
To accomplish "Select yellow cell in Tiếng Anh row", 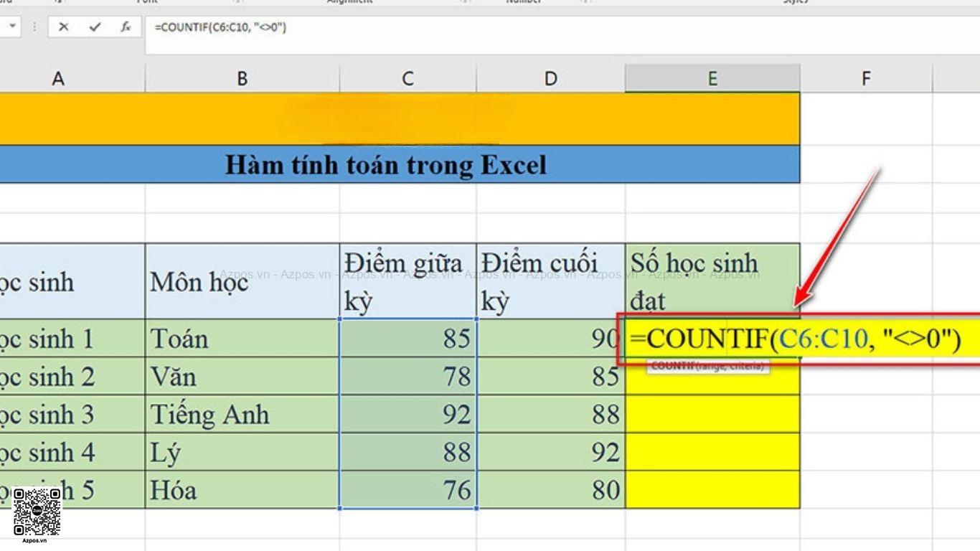I will [712, 414].
